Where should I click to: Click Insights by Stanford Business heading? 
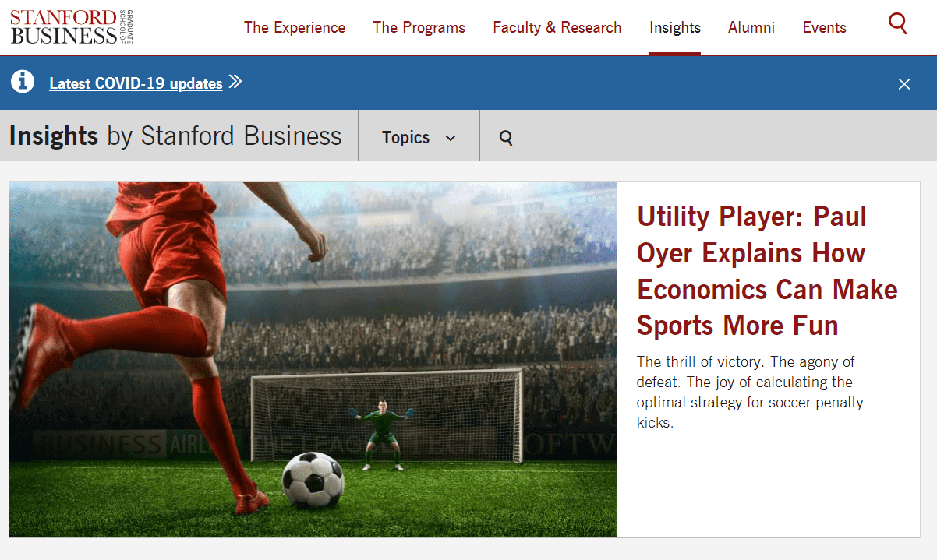[x=175, y=136]
